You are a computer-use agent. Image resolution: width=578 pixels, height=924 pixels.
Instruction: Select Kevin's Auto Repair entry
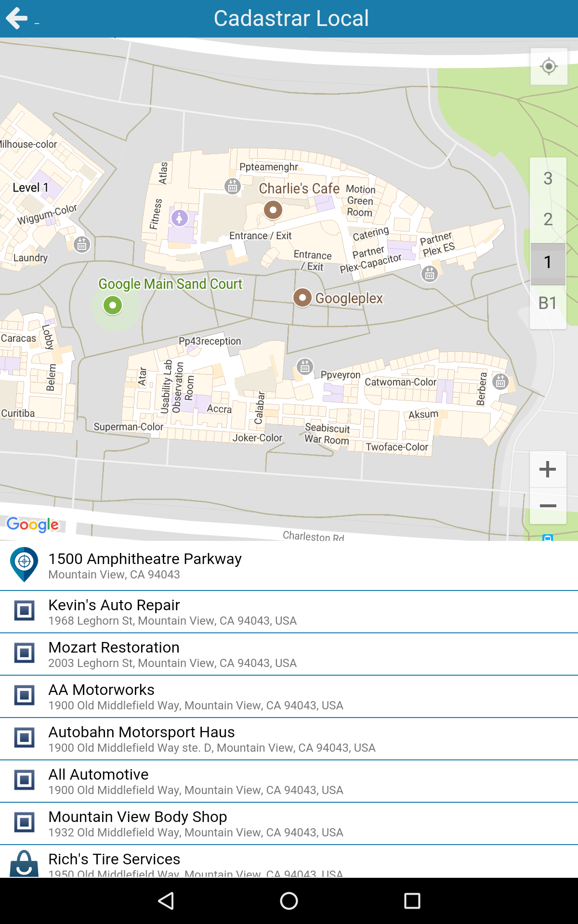289,612
